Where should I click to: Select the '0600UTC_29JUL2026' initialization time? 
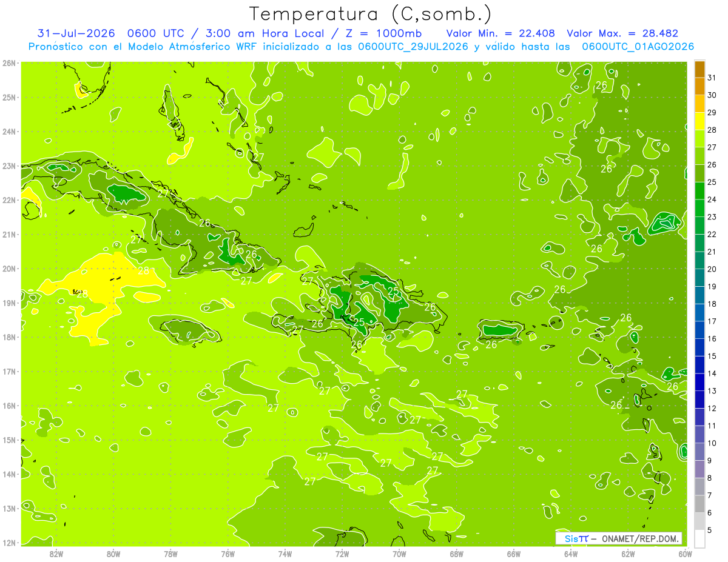point(413,47)
